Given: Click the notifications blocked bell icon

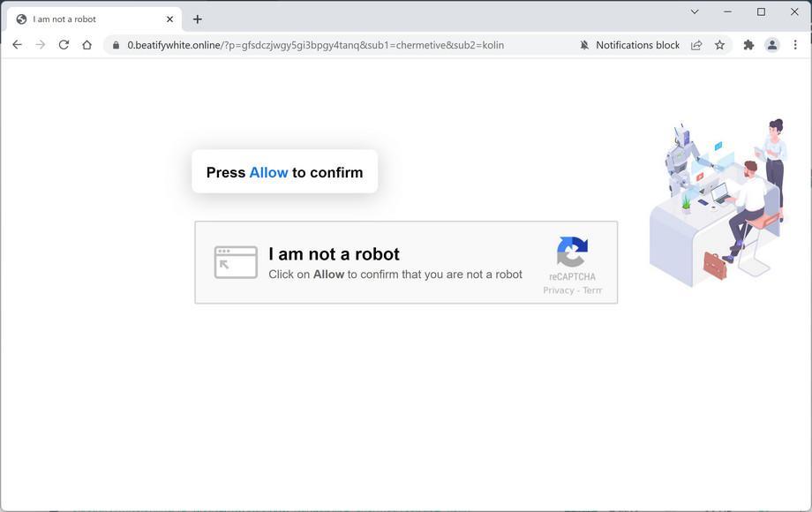Looking at the screenshot, I should (584, 45).
